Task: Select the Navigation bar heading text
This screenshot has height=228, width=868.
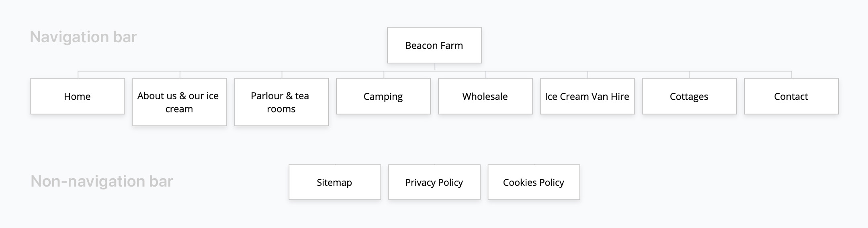Action: point(83,37)
